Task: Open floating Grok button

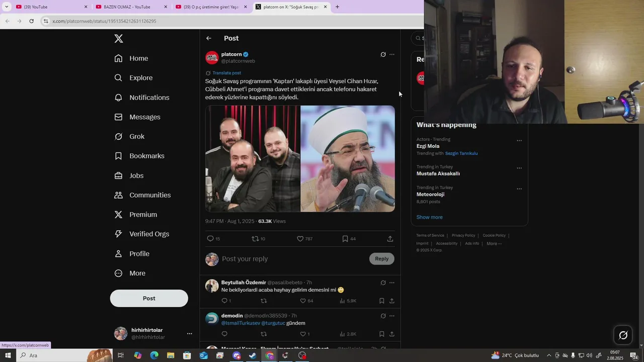Action: coord(623,335)
